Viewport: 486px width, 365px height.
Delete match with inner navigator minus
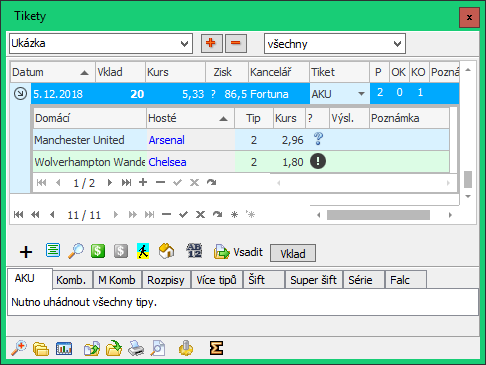160,182
